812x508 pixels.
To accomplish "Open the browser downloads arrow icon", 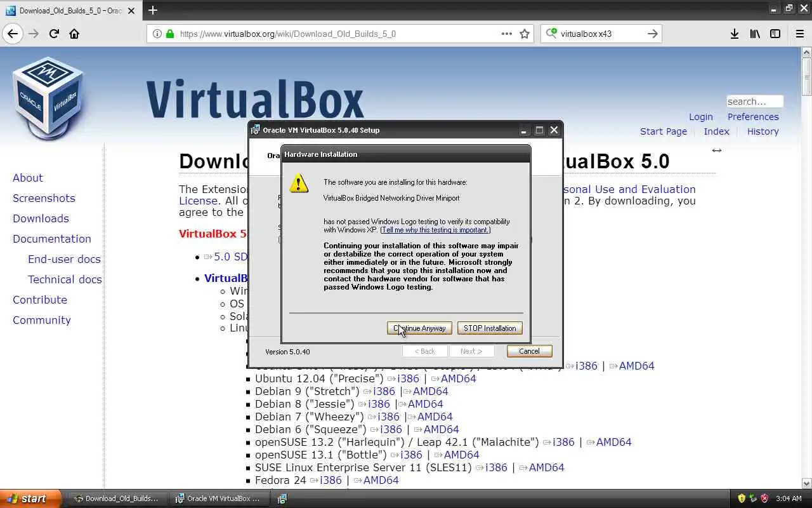I will (735, 34).
